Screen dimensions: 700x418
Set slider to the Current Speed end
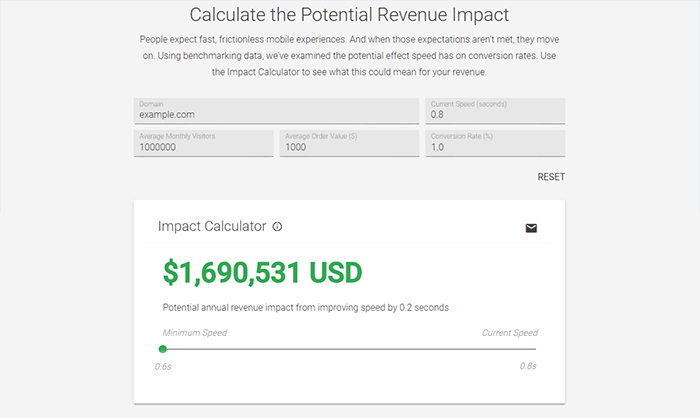[535, 349]
